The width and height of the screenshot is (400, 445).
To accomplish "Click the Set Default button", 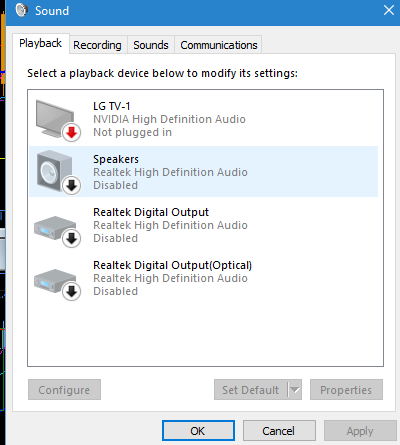I will (251, 389).
